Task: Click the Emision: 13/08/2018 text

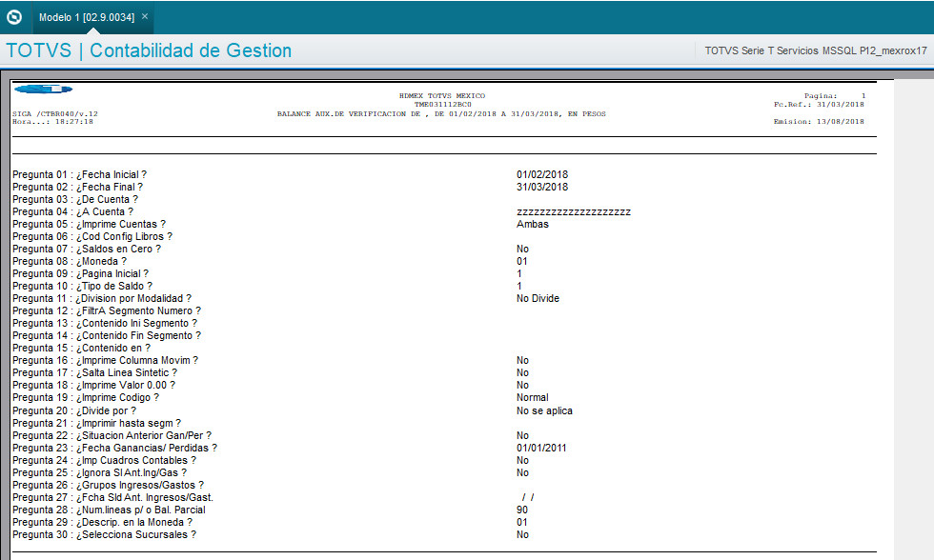Action: [x=819, y=121]
